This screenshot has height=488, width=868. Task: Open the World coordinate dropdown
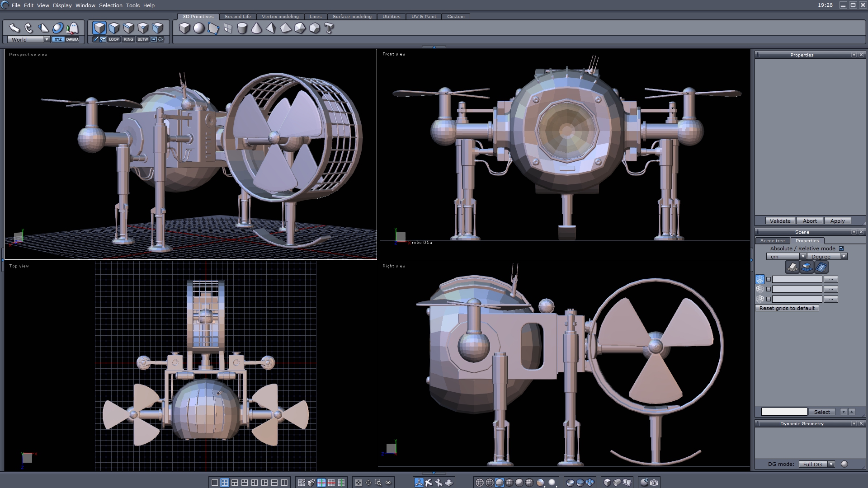[x=47, y=39]
